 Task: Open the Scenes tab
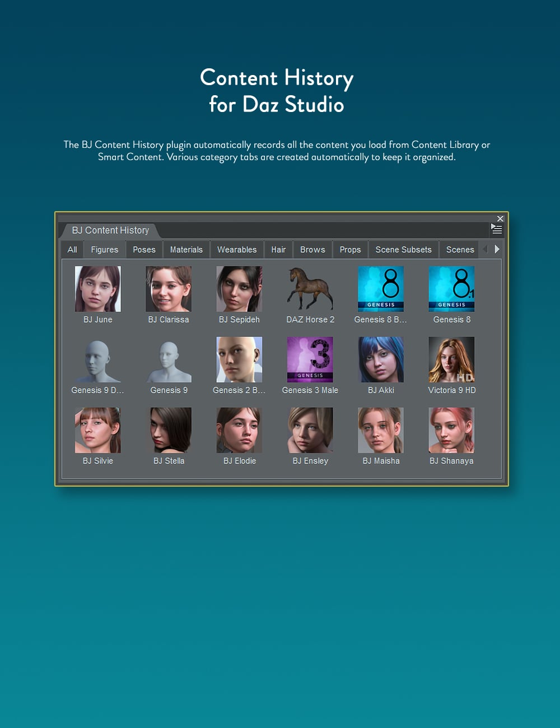[x=460, y=250]
